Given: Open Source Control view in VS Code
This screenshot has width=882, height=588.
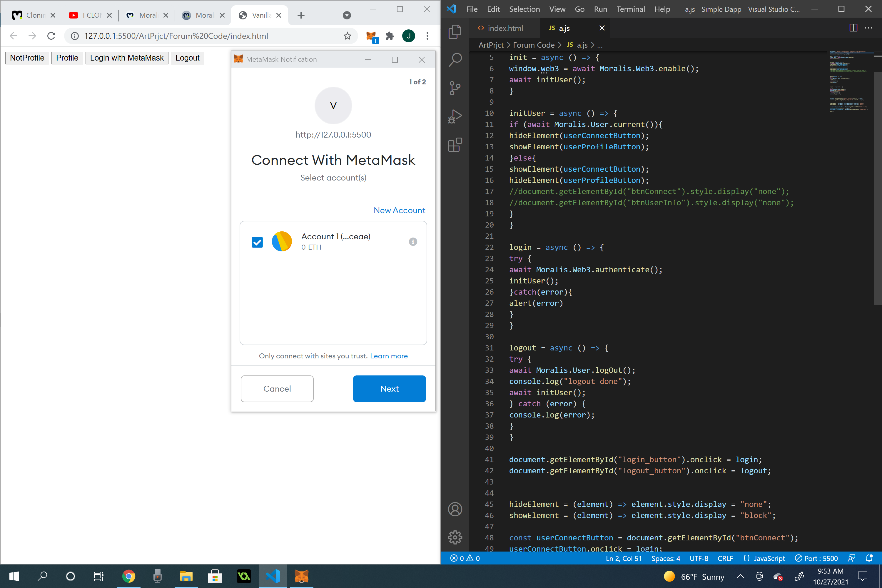Looking at the screenshot, I should [x=455, y=88].
